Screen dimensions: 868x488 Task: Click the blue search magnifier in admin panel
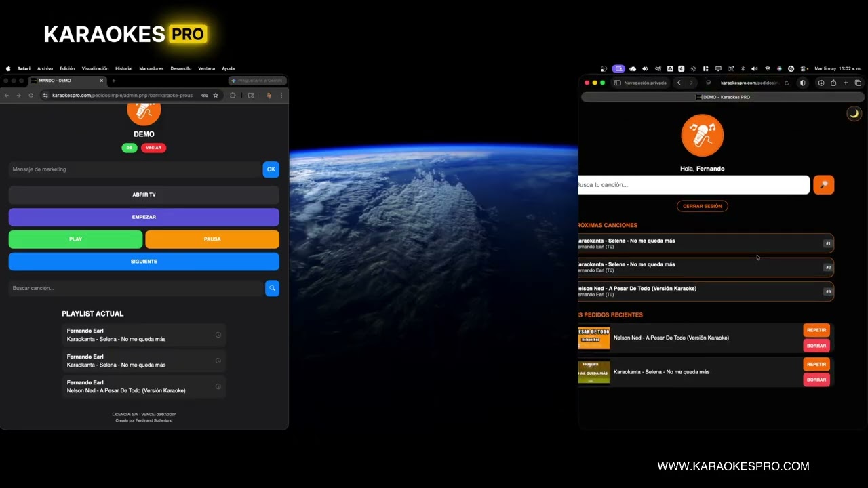click(272, 288)
